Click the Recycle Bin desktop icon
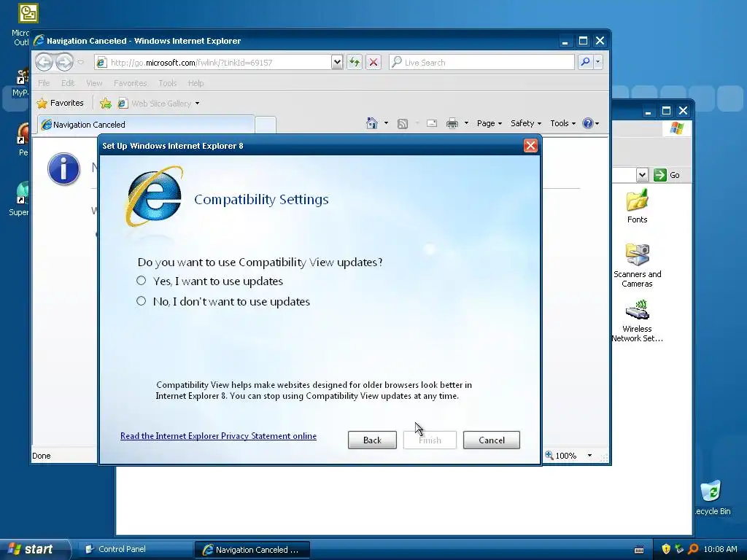Viewport: 747px width, 560px height. click(x=712, y=497)
